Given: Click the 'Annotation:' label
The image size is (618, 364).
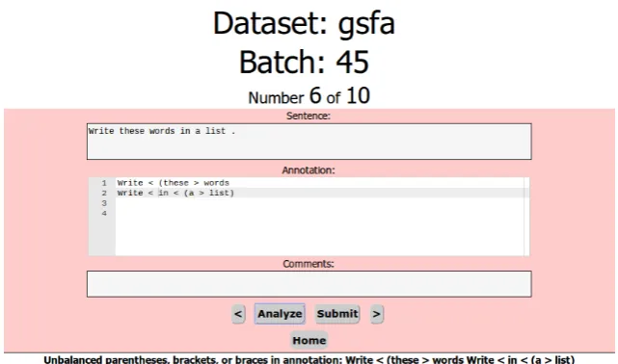Looking at the screenshot, I should [309, 170].
